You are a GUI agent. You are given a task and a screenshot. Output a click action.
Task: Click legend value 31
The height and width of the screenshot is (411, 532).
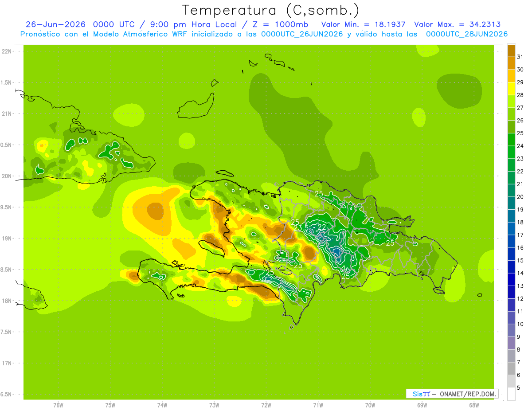coord(520,57)
